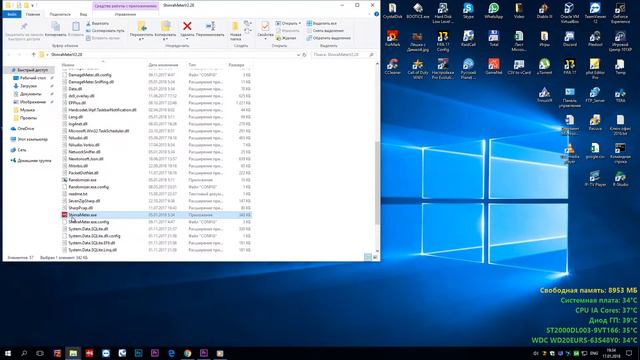Open OneDrive in the navigation pane
This screenshot has width=640, height=360.
click(x=25, y=129)
